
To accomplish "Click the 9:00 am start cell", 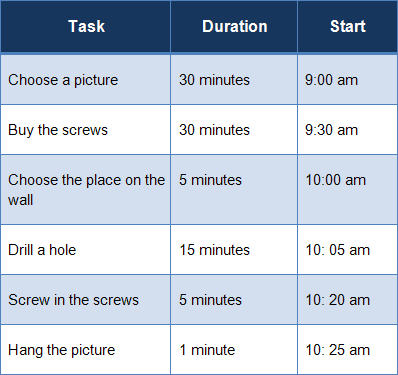I will (x=347, y=80).
